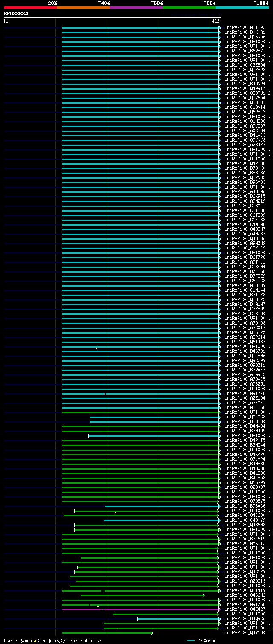Image resolution: width=273 pixels, height=644 pixels.
Task: Select hit label UniRef100_Q86D25
Action: click(x=245, y=333)
